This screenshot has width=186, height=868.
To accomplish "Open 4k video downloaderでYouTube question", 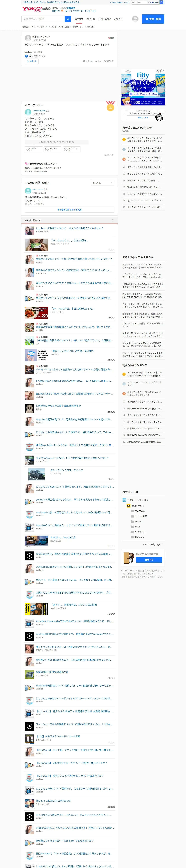I will tap(75, 621).
